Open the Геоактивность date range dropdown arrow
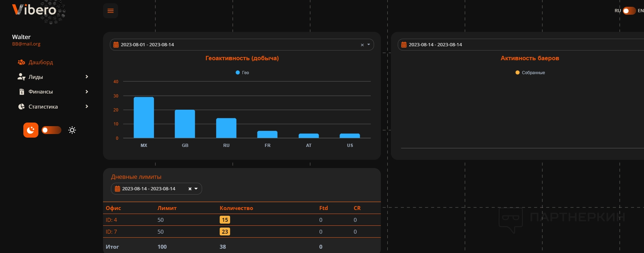644x253 pixels. 369,45
